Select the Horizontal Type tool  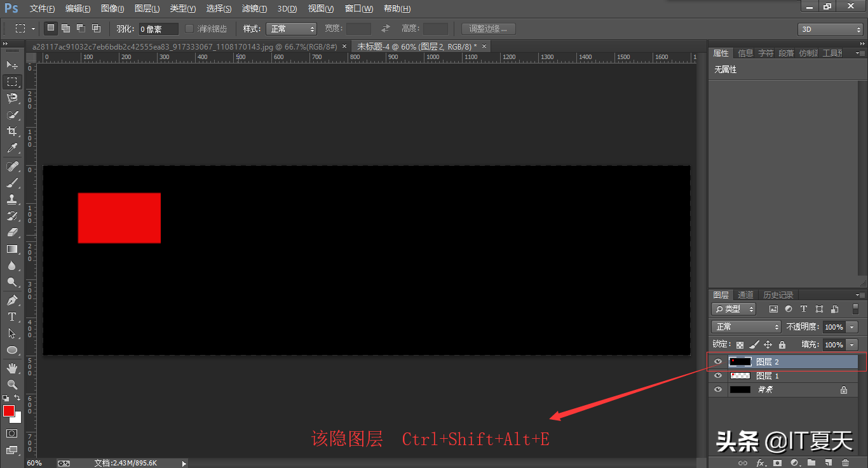click(x=12, y=317)
